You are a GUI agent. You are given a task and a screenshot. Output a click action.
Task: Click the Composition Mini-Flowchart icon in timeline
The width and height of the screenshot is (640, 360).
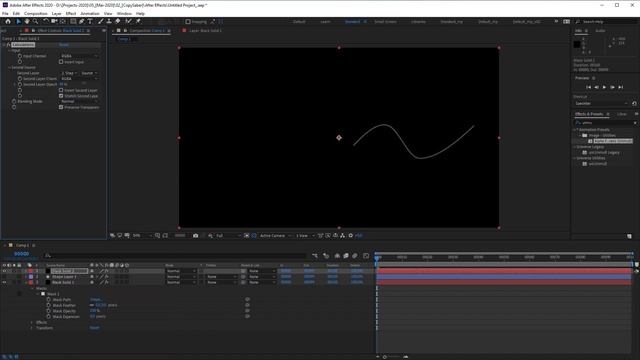(315, 256)
